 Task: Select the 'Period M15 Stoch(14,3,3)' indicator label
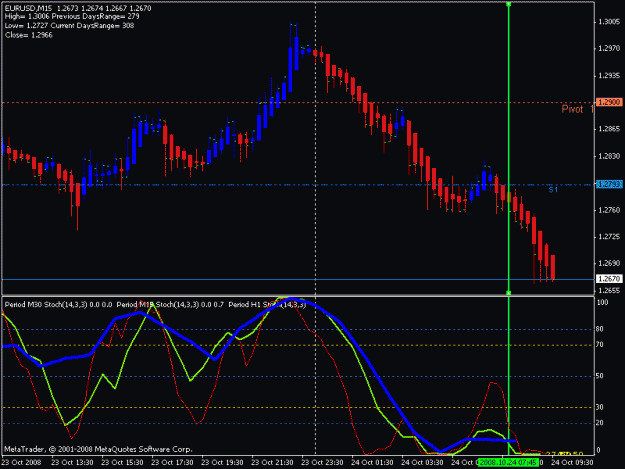pyautogui.click(x=157, y=305)
